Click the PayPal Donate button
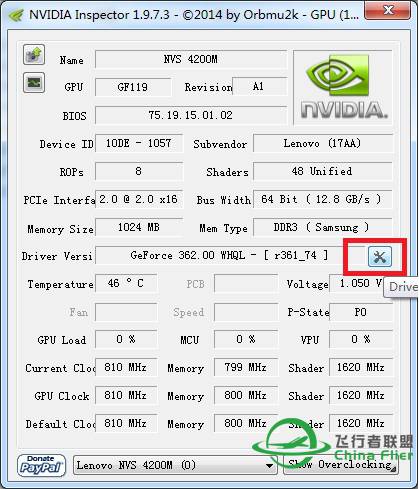 click(41, 465)
